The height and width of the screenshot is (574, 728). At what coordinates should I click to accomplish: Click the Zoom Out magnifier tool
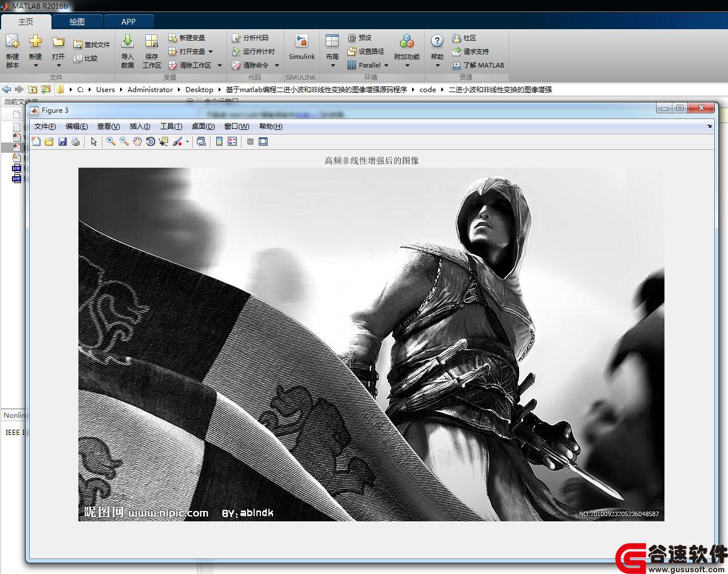(124, 141)
